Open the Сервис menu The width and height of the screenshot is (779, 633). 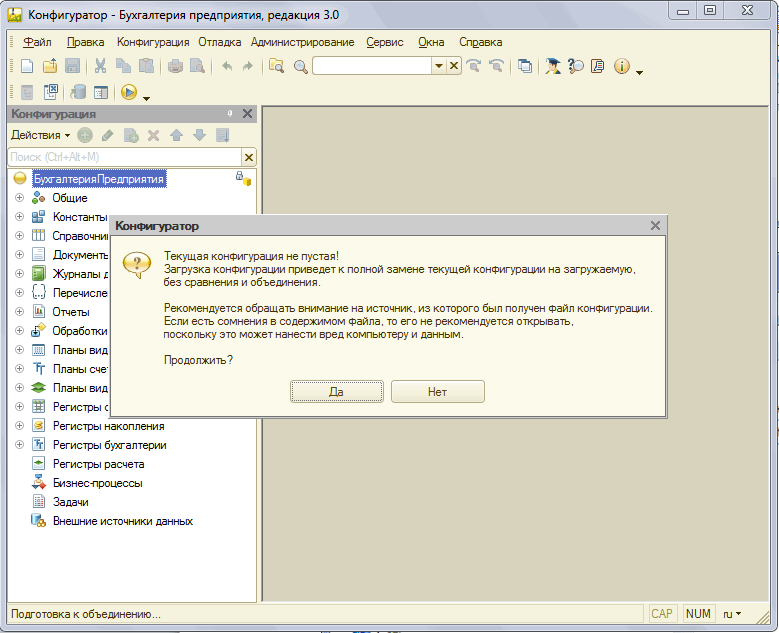(385, 42)
